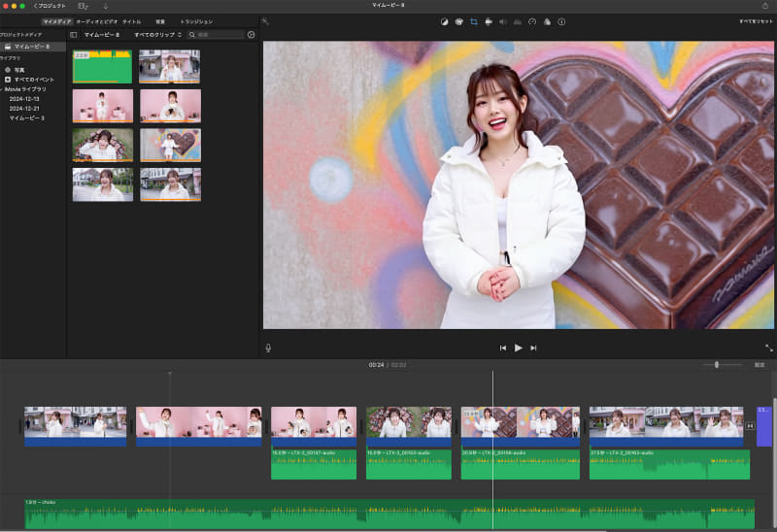Skip to next clip button
This screenshot has width=777, height=532.
pyautogui.click(x=533, y=348)
